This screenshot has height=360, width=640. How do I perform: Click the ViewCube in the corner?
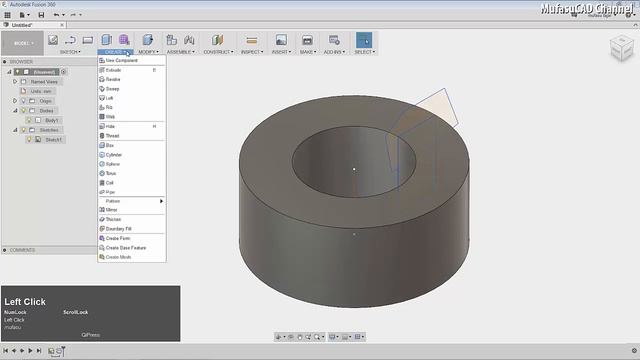pyautogui.click(x=622, y=48)
